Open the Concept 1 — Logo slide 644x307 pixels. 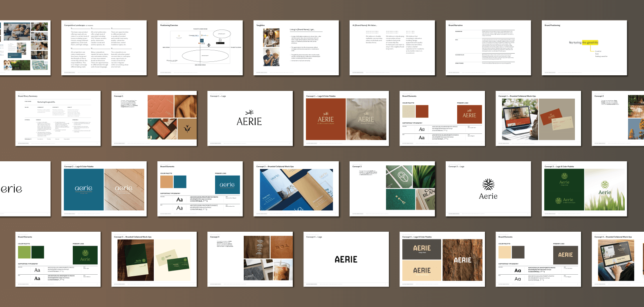pyautogui.click(x=250, y=118)
